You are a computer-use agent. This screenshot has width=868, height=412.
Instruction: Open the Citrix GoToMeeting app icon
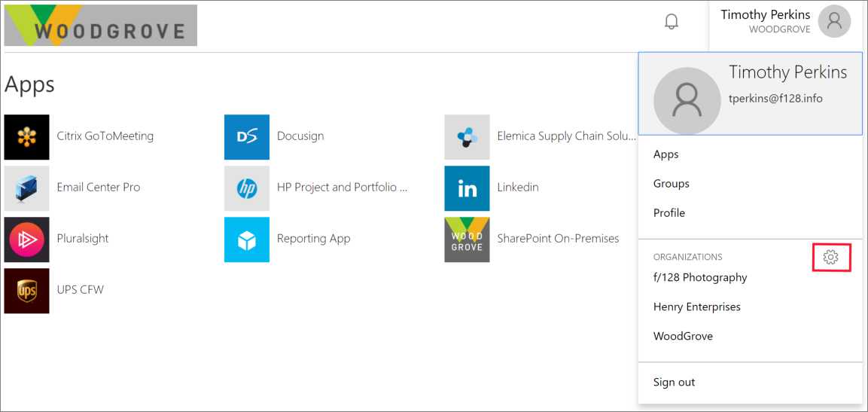(27, 137)
